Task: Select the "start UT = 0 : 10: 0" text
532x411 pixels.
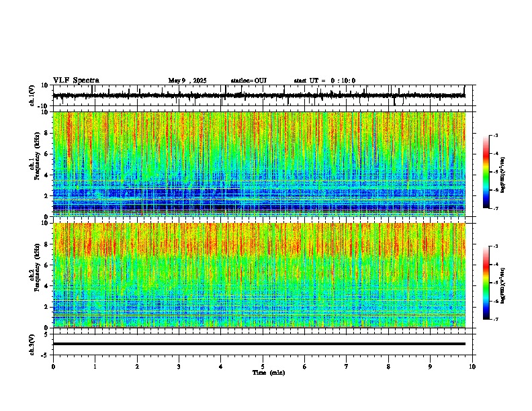Action: pyautogui.click(x=324, y=81)
